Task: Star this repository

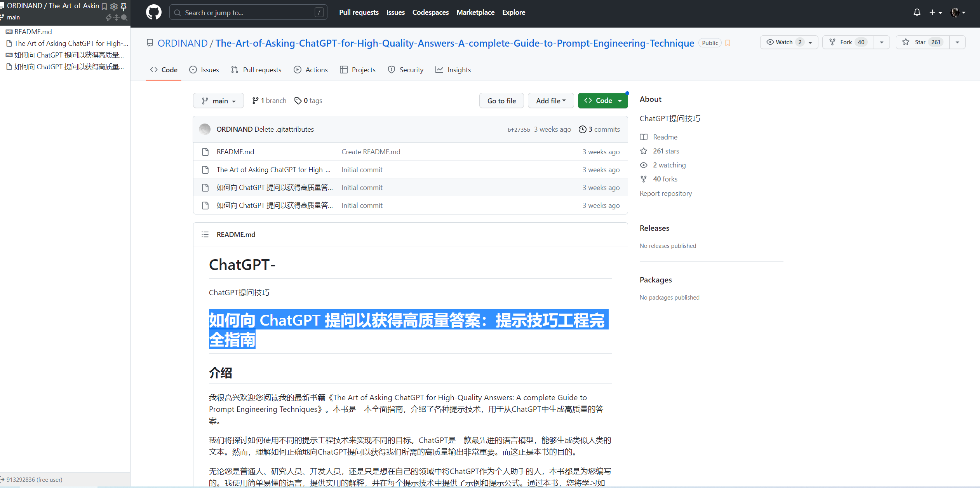Action: (x=923, y=42)
